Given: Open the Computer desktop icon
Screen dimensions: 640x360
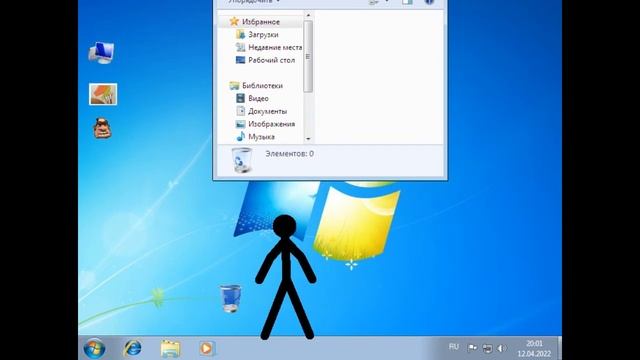Looking at the screenshot, I should pos(101,52).
